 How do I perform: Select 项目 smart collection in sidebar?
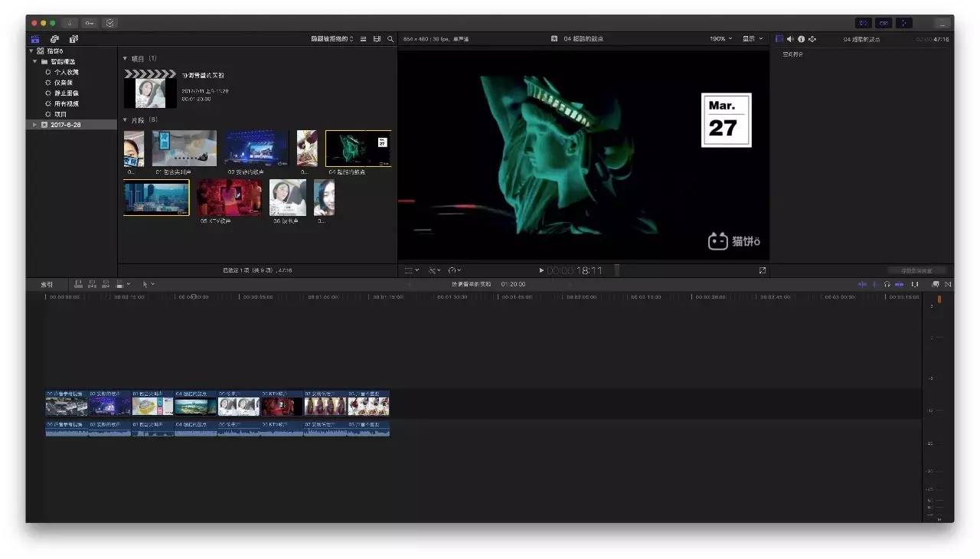point(60,114)
